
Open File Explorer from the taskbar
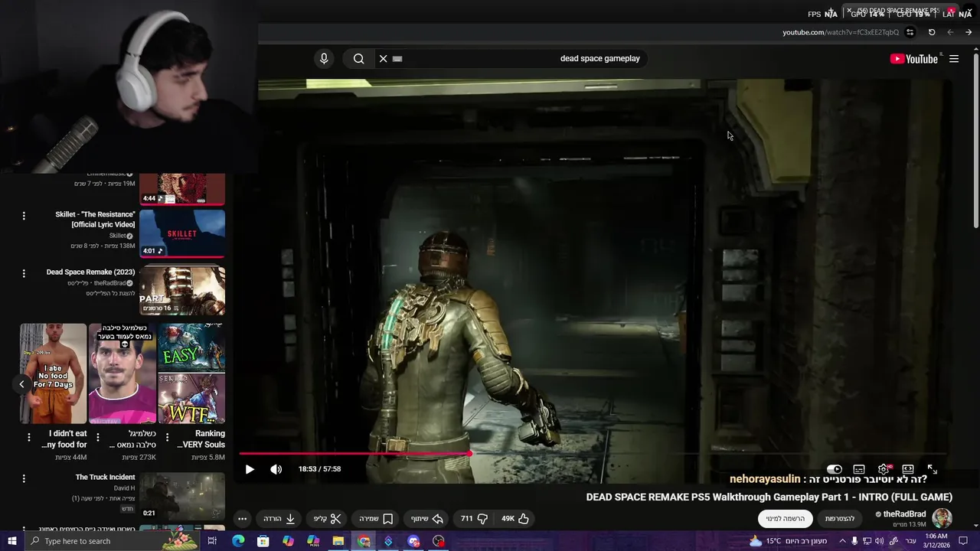[x=338, y=541]
